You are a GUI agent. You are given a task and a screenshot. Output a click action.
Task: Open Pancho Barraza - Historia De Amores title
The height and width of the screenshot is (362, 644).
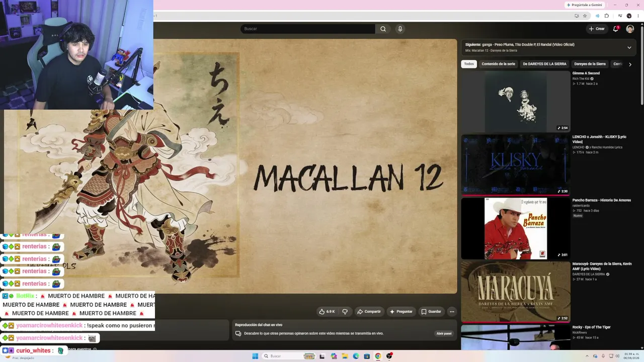(602, 200)
